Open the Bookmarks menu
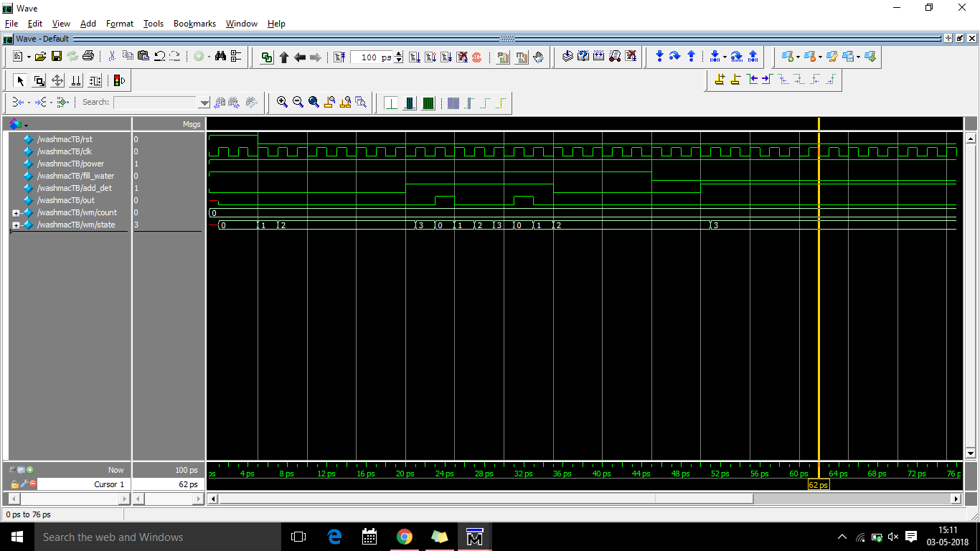This screenshot has width=980, height=551. (194, 24)
